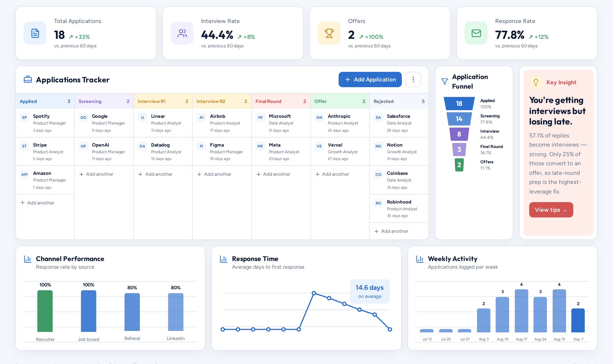The width and height of the screenshot is (613, 364).
Task: Click the Total Applications document icon
Action: pyautogui.click(x=35, y=33)
